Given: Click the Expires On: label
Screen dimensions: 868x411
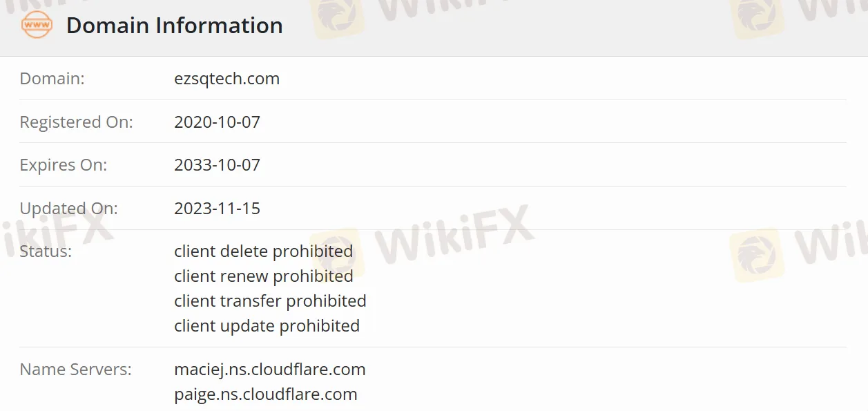Looking at the screenshot, I should 63,165.
